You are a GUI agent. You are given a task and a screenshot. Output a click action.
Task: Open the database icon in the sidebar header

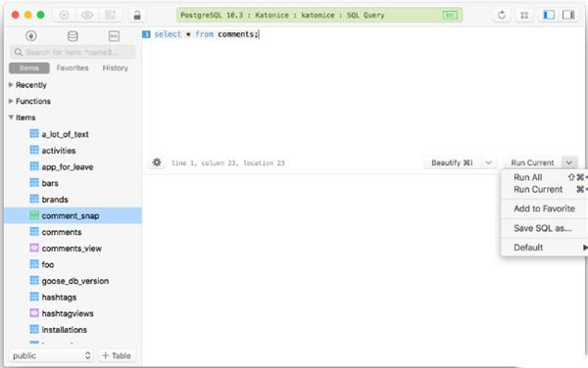[x=73, y=36]
